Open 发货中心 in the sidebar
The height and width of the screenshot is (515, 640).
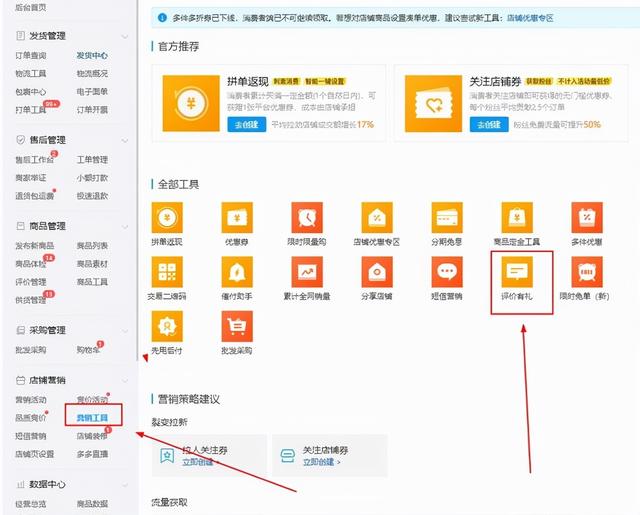(x=92, y=55)
